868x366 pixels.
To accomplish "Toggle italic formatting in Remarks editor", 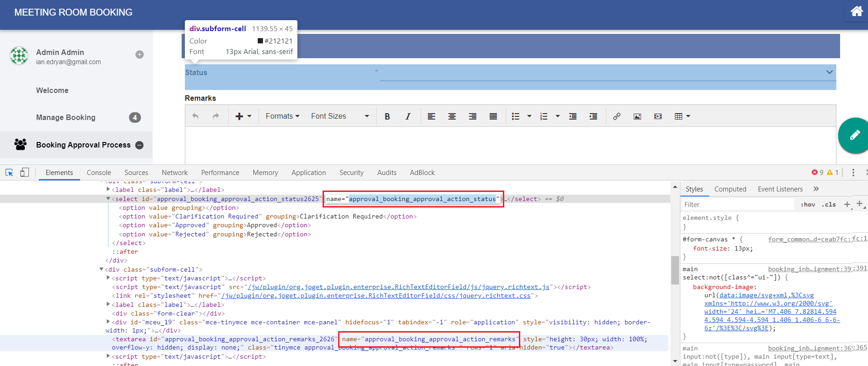I will [x=408, y=116].
